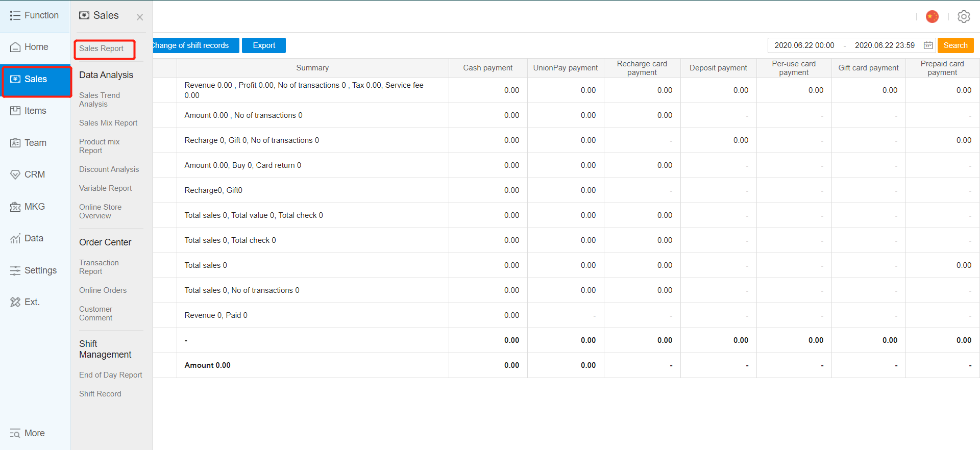Click 'Total sales 0, Total value 0' row
This screenshot has width=980, height=450.
(254, 215)
